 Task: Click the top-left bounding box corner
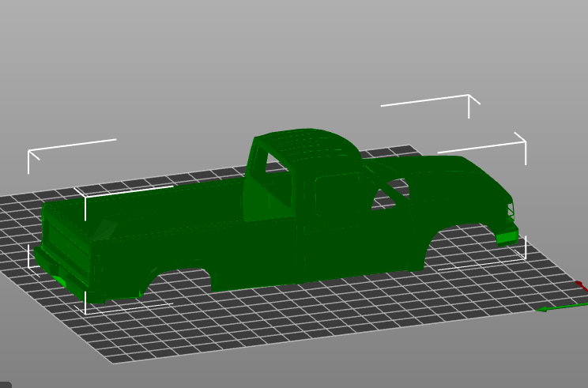29,152
